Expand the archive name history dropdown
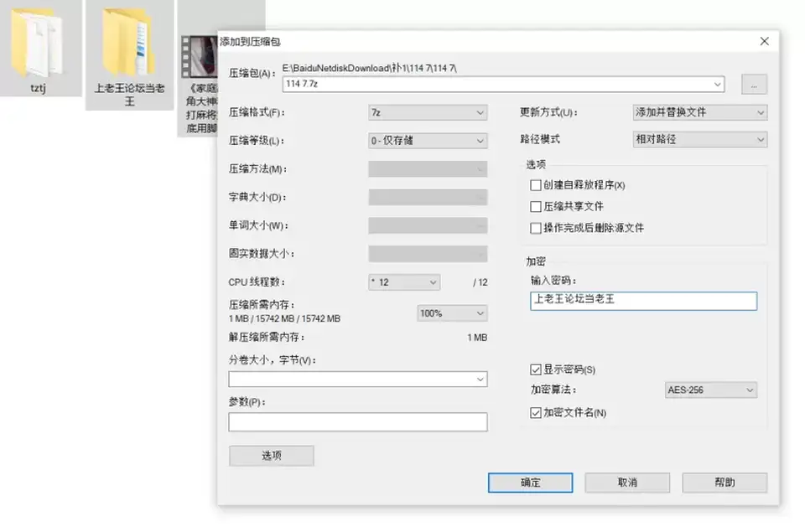Viewport: 805px width, 532px height. [x=717, y=84]
